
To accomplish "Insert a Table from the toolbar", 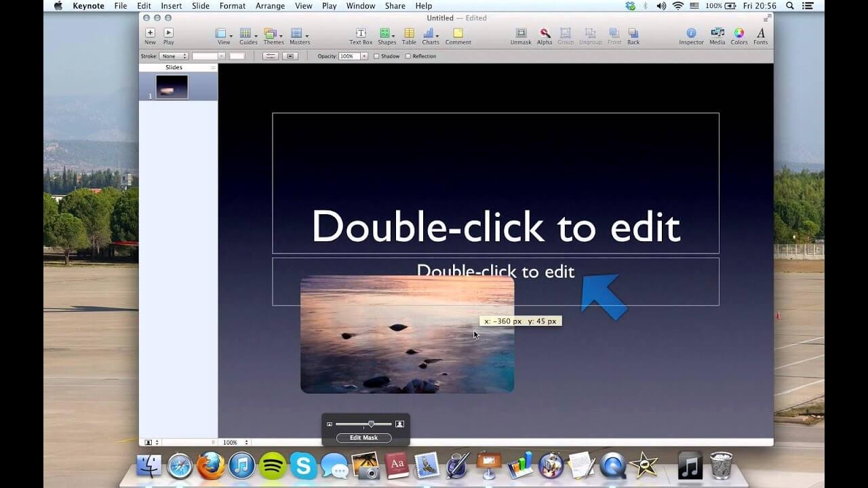I will (409, 36).
